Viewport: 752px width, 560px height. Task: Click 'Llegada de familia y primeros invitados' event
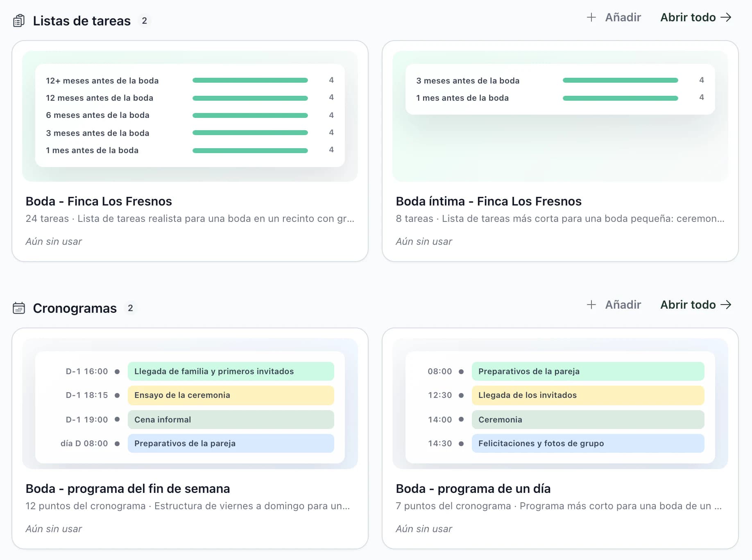click(x=231, y=371)
